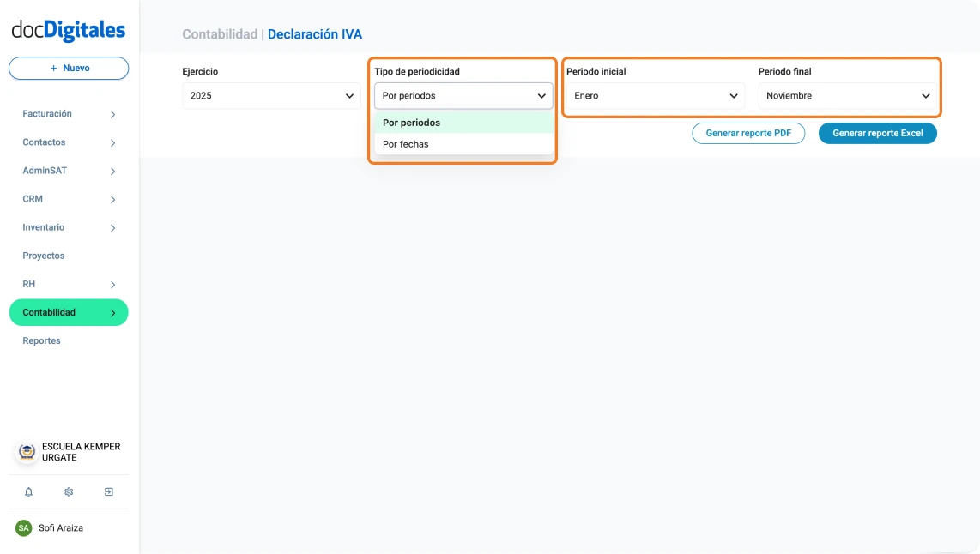Viewport: 980px width, 554px height.
Task: Go to Reportes in the sidebar
Action: click(42, 340)
